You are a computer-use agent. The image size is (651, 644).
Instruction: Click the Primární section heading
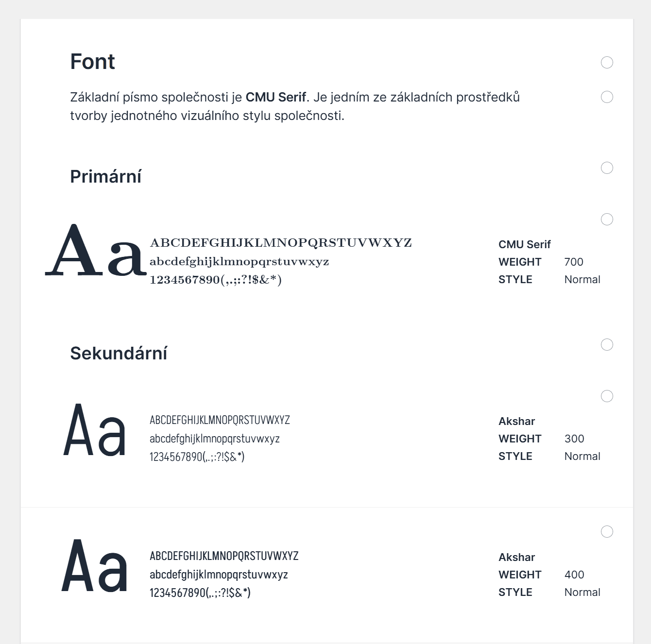[x=105, y=176]
